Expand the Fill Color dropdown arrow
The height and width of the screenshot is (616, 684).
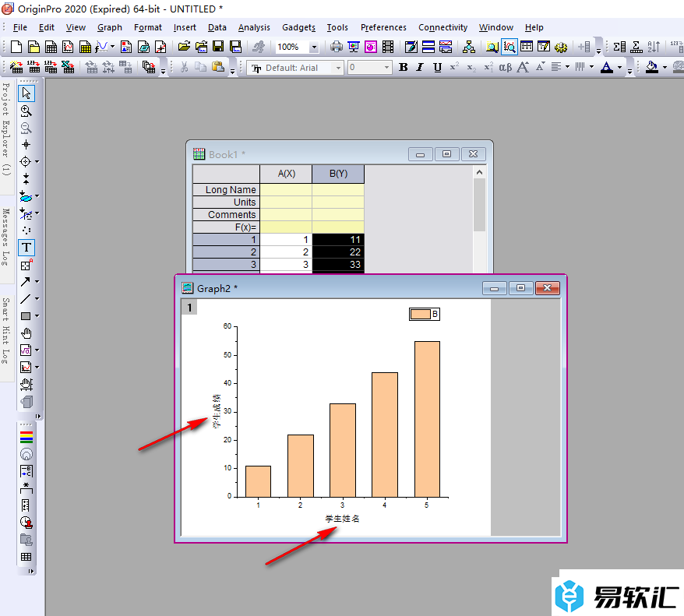(665, 68)
